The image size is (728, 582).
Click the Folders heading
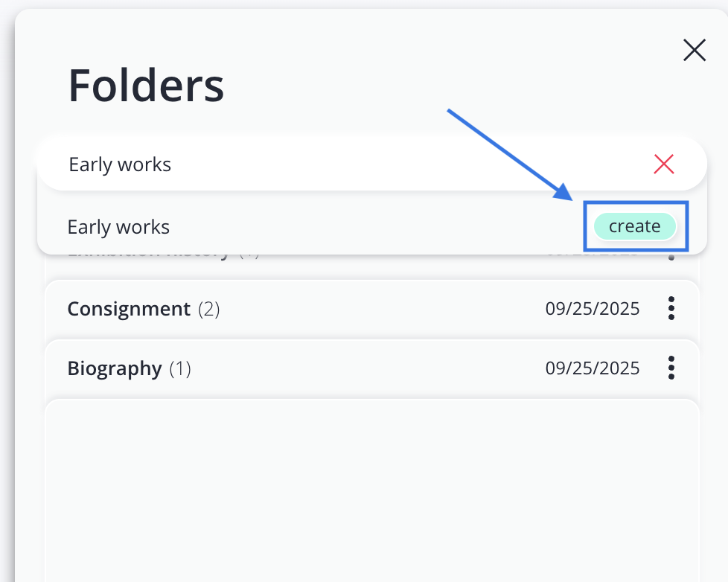[146, 86]
